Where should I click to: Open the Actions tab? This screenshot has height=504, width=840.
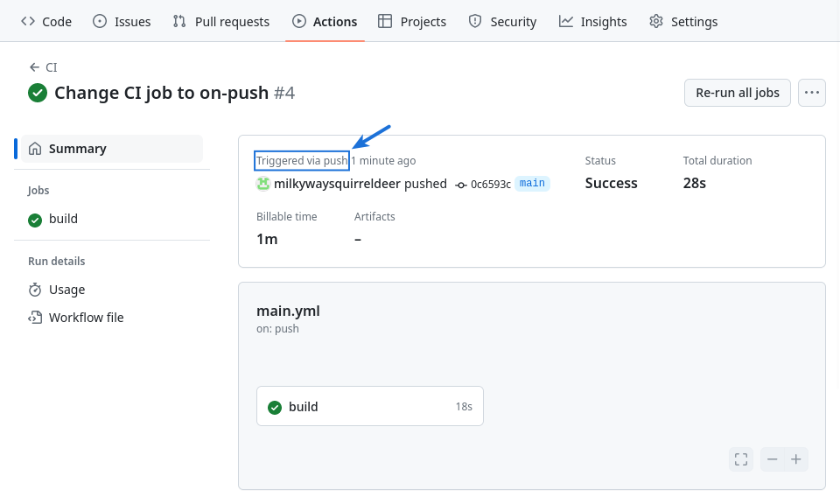tap(325, 21)
